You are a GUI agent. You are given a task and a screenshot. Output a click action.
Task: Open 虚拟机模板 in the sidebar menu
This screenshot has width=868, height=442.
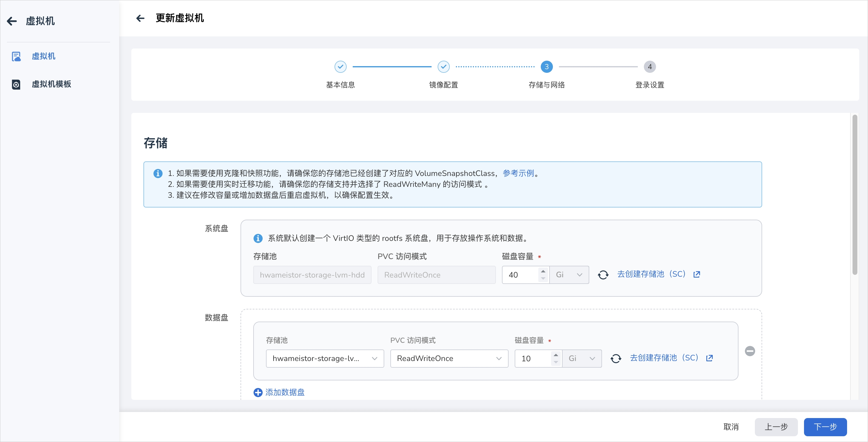click(51, 84)
